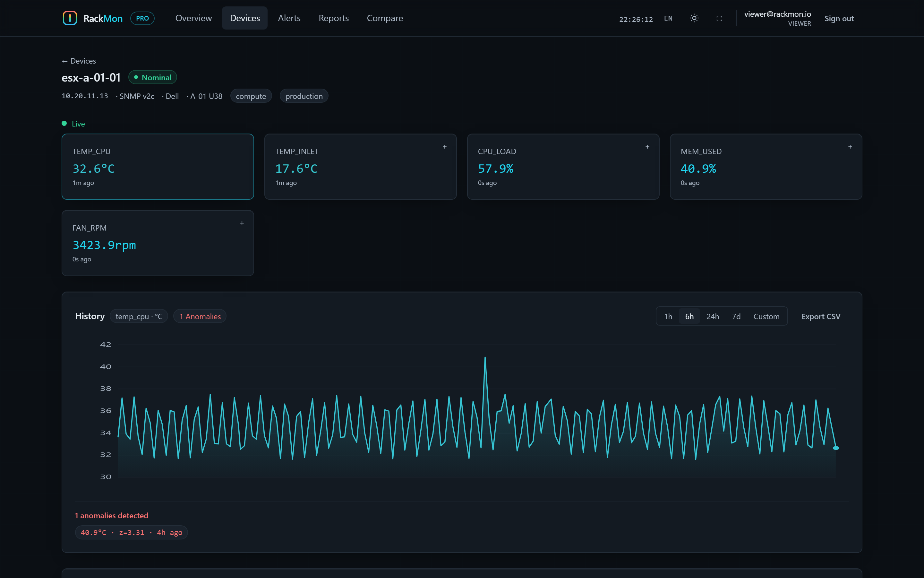
Task: Switch to the Compare tab
Action: click(385, 18)
